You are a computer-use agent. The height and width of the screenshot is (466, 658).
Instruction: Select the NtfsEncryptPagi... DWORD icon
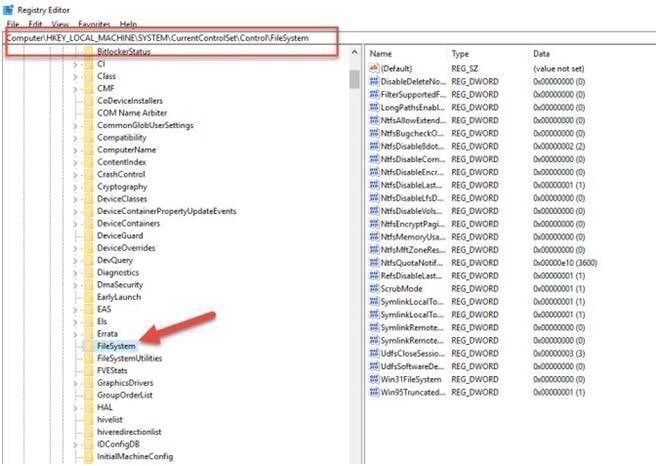pos(374,224)
